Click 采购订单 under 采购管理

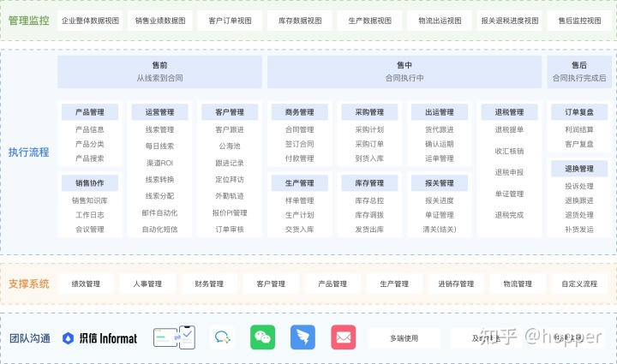pos(369,144)
